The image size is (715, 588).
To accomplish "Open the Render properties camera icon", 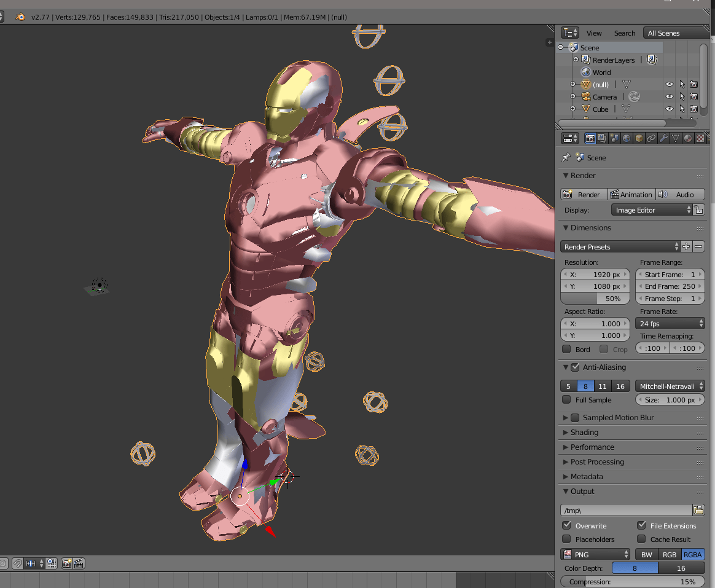I will point(590,138).
